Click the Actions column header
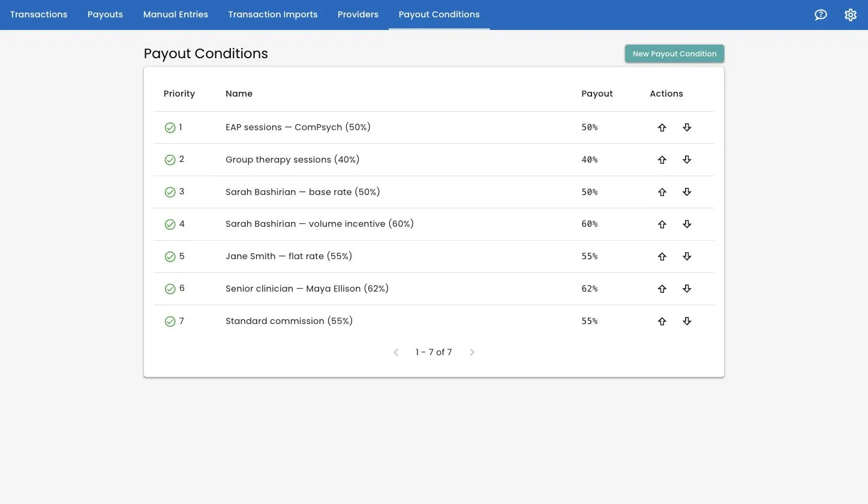The image size is (868, 504). (x=666, y=94)
